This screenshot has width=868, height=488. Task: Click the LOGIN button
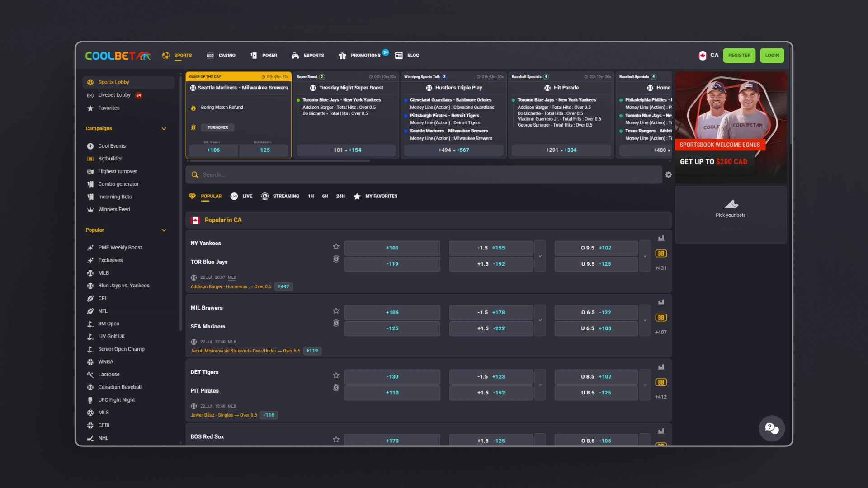coord(772,56)
